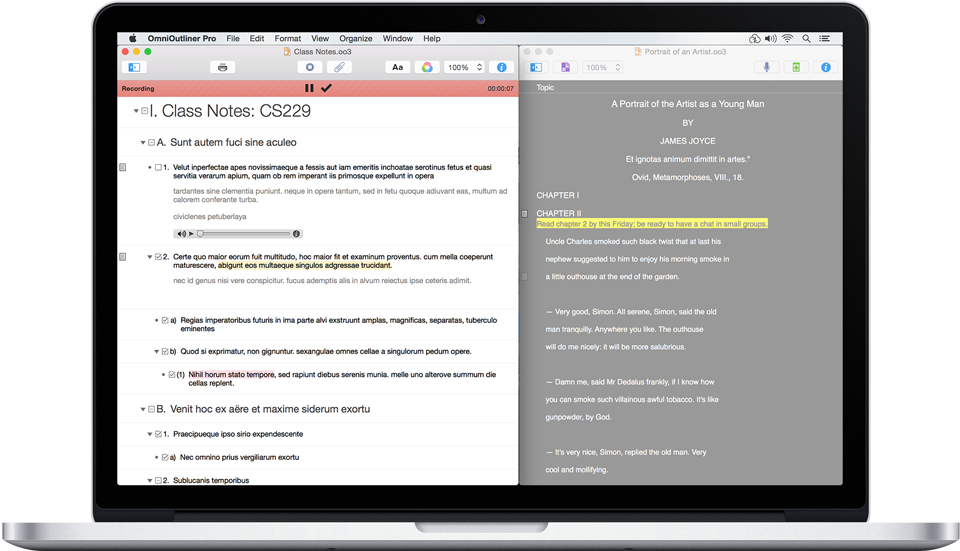
Task: Click the green add row icon
Action: coord(796,67)
